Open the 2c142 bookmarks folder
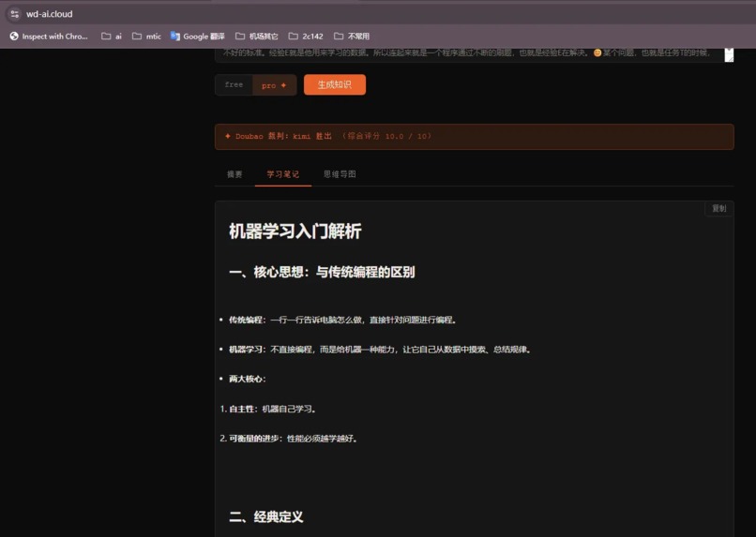 point(306,37)
